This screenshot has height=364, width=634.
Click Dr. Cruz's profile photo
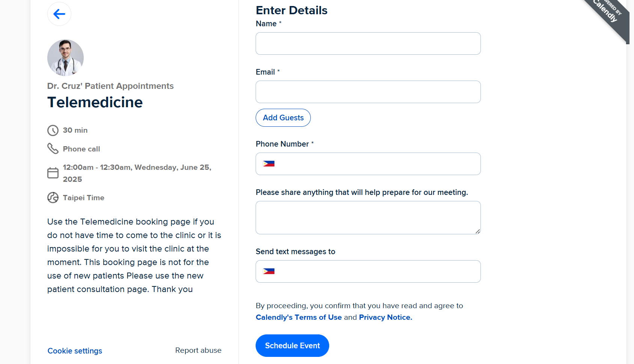pos(65,58)
